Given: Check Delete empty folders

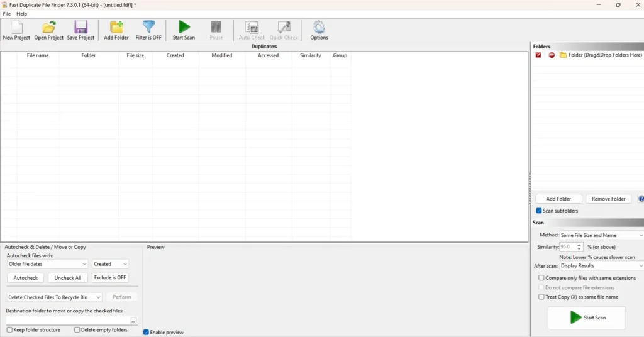Looking at the screenshot, I should click(x=77, y=330).
